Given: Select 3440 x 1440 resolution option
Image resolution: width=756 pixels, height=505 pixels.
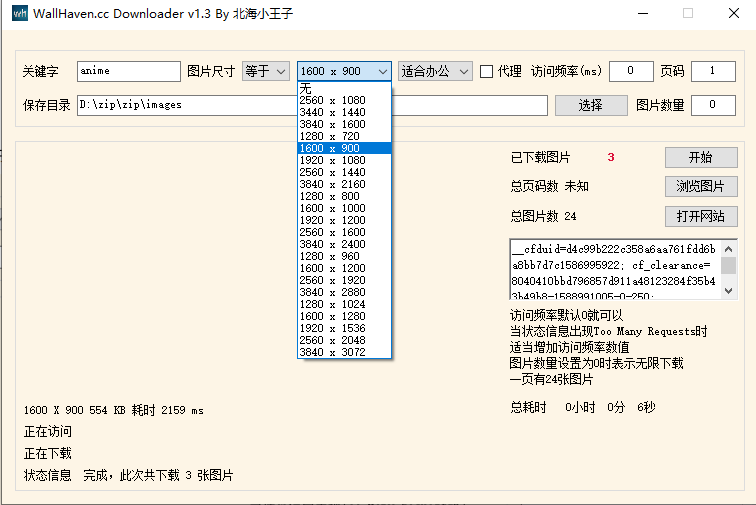Looking at the screenshot, I should 344,112.
